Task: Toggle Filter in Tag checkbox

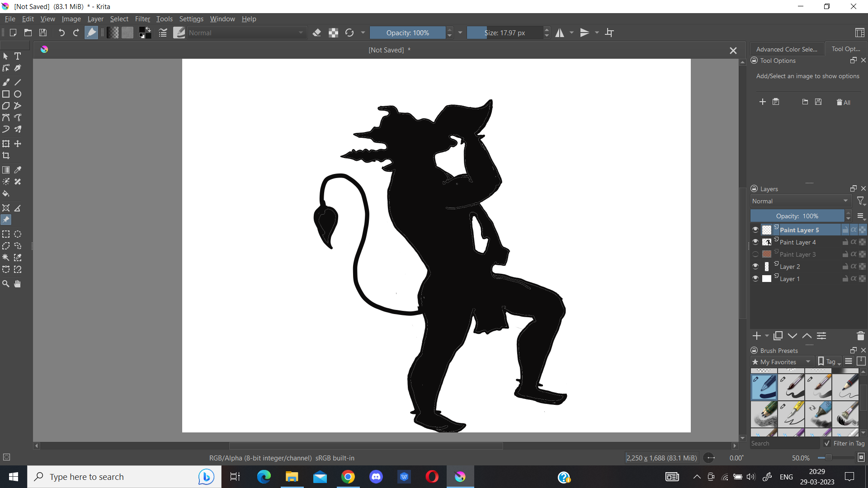Action: 827,443
